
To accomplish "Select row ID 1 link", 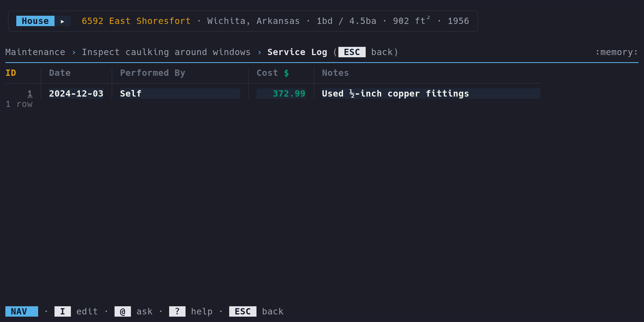I will click(x=30, y=94).
